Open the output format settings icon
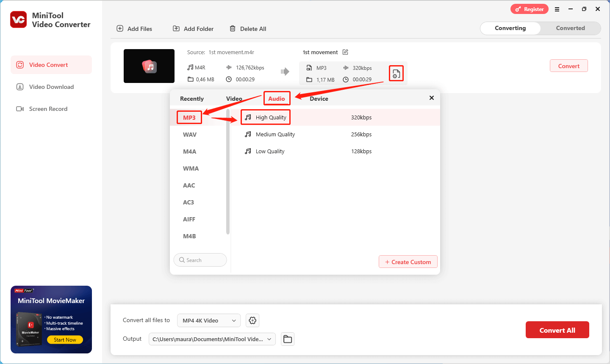The width and height of the screenshot is (610, 364). click(x=396, y=74)
